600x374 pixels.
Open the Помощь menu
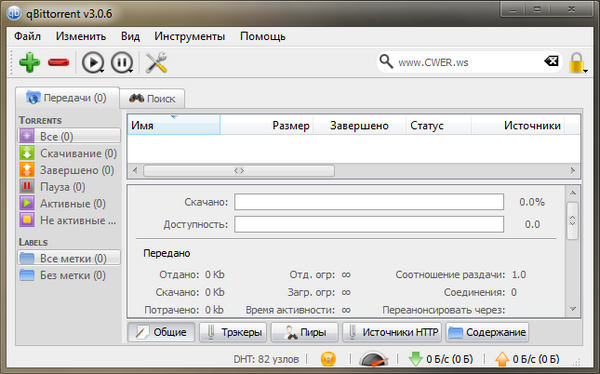click(263, 36)
